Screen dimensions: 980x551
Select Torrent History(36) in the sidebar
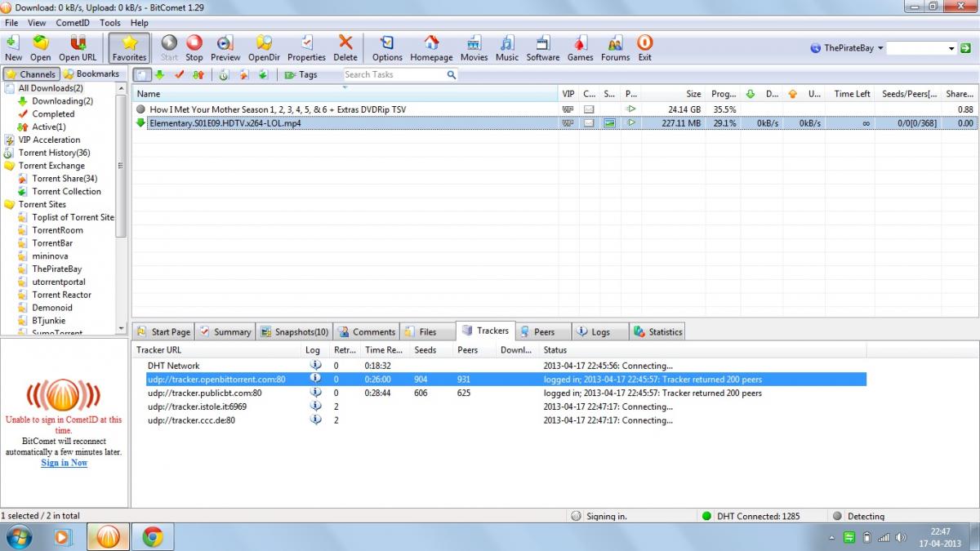tap(54, 153)
